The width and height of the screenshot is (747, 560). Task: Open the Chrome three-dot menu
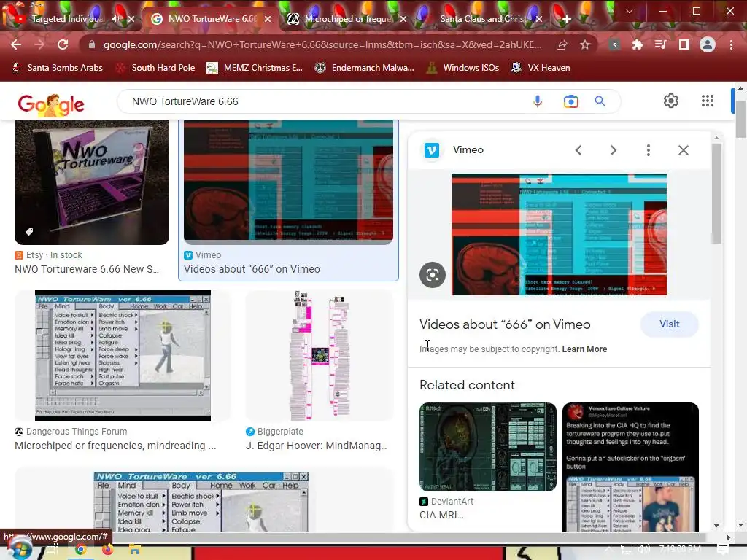[731, 44]
